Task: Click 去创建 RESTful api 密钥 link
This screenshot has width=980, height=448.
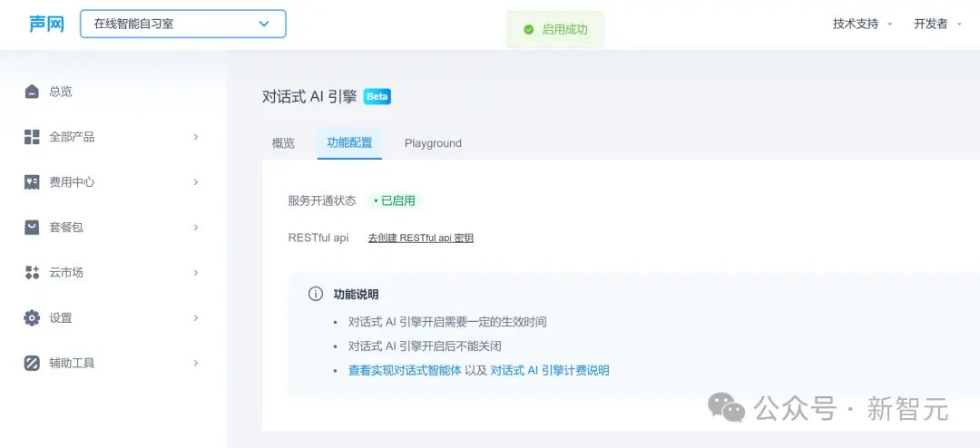Action: coord(421,239)
